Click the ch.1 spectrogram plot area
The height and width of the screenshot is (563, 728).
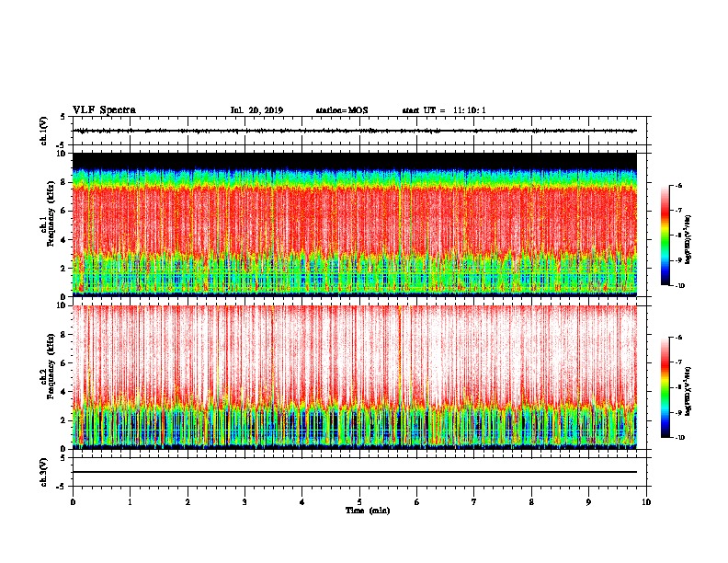coord(355,224)
